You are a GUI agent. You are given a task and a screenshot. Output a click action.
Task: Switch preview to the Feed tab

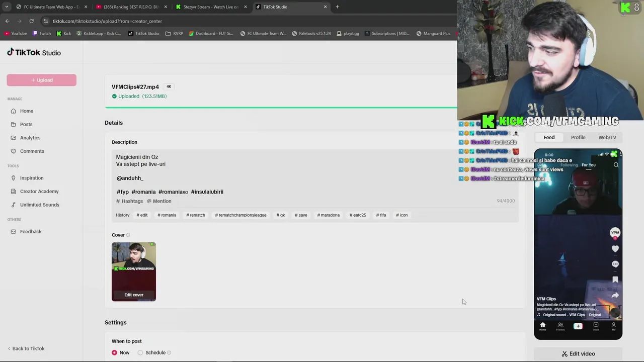coord(549,137)
